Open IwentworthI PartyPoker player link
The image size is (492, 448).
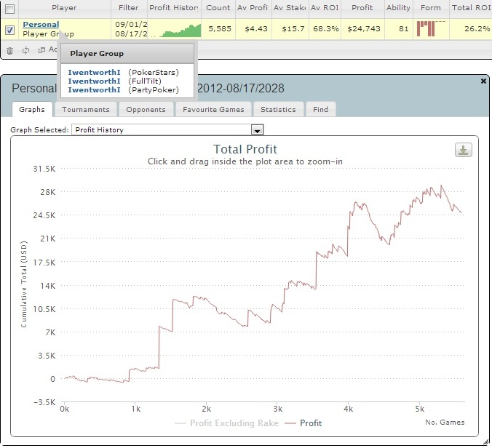pos(94,89)
